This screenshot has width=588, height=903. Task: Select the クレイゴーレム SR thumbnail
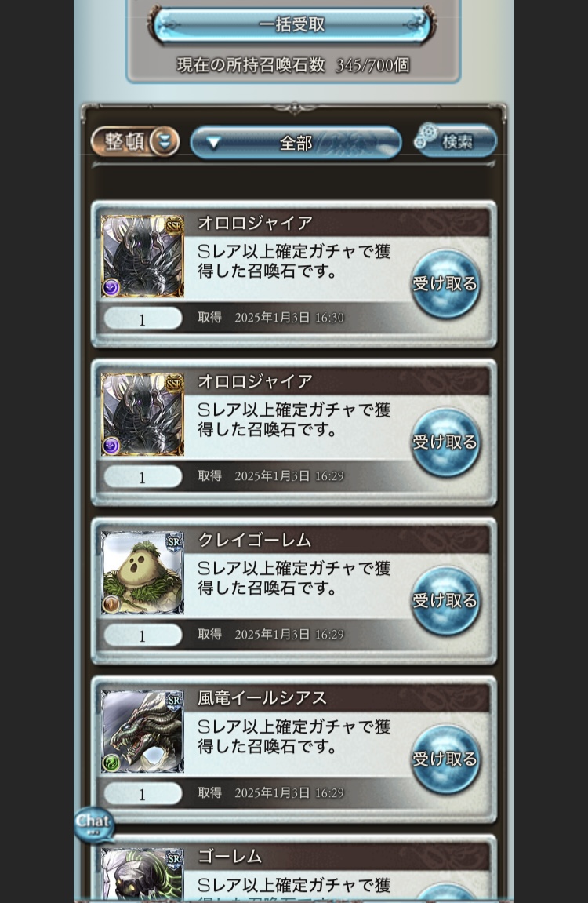(143, 573)
